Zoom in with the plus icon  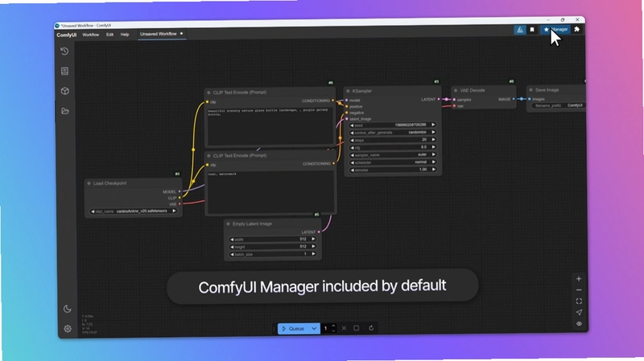[x=579, y=278]
